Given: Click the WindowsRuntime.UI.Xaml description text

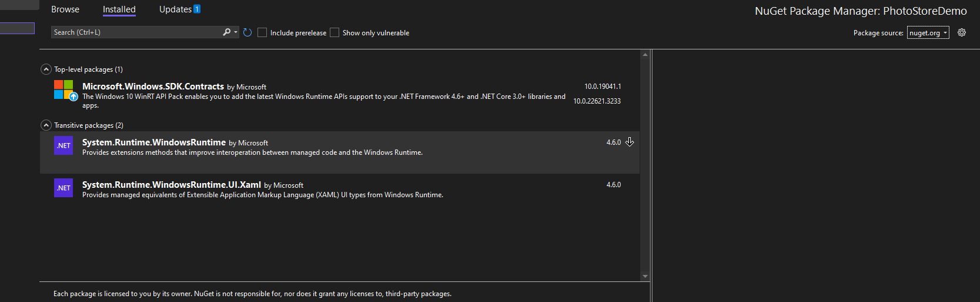Looking at the screenshot, I should [x=263, y=195].
